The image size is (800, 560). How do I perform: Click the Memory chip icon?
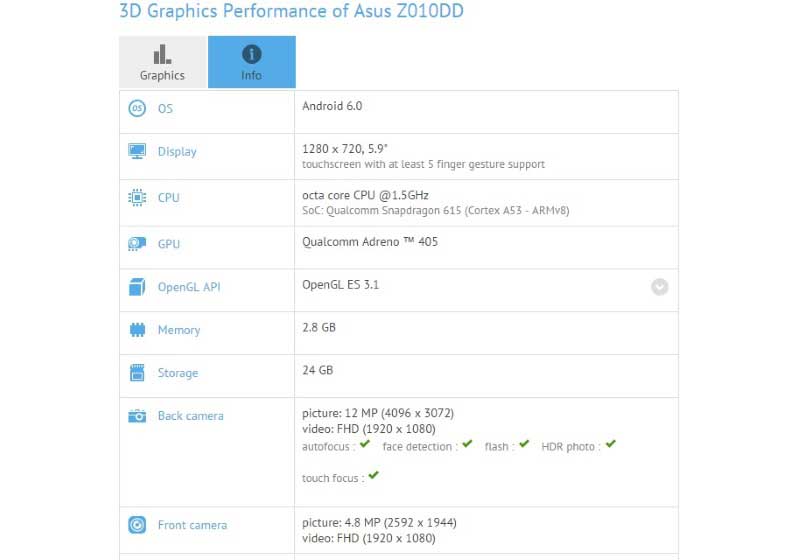point(137,330)
